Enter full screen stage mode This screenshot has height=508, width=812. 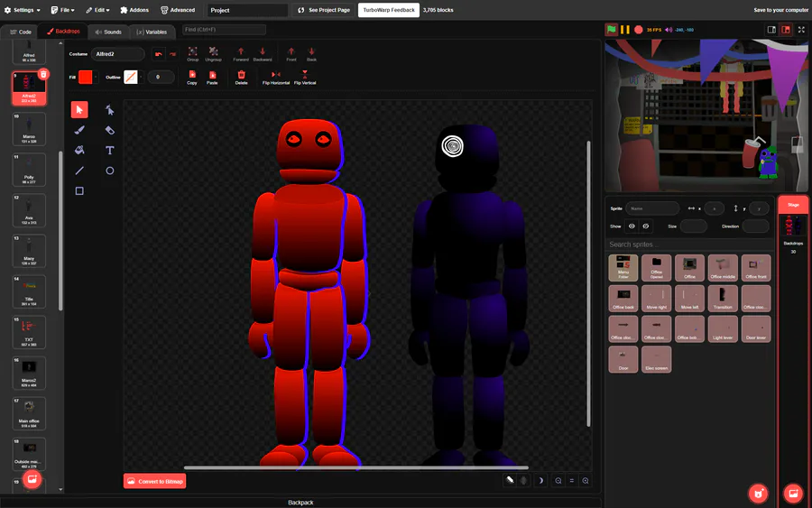click(x=801, y=30)
